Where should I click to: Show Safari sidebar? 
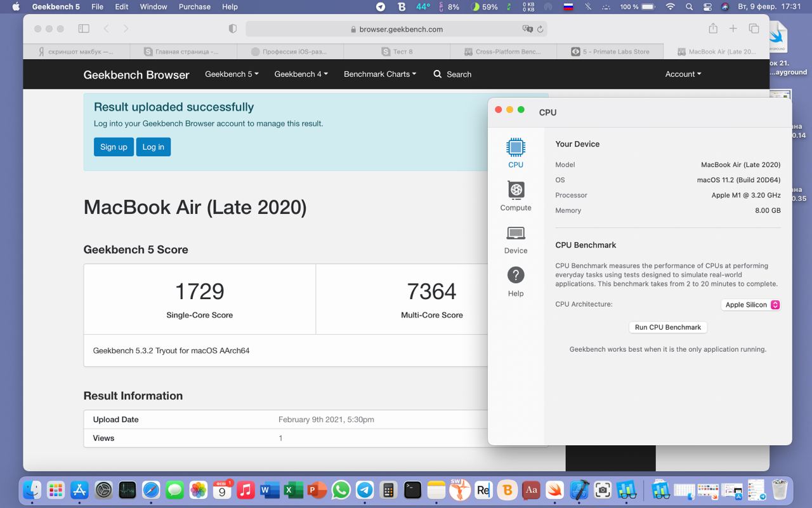click(84, 29)
